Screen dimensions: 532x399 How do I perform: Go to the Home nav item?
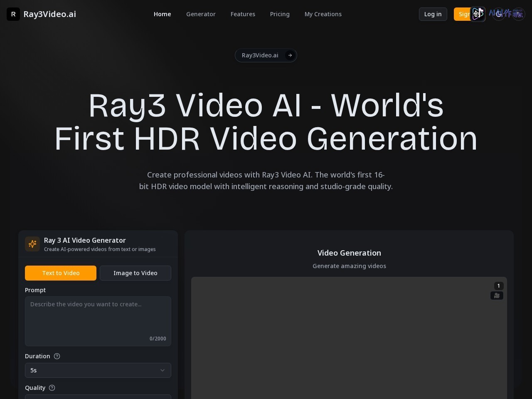tap(163, 14)
